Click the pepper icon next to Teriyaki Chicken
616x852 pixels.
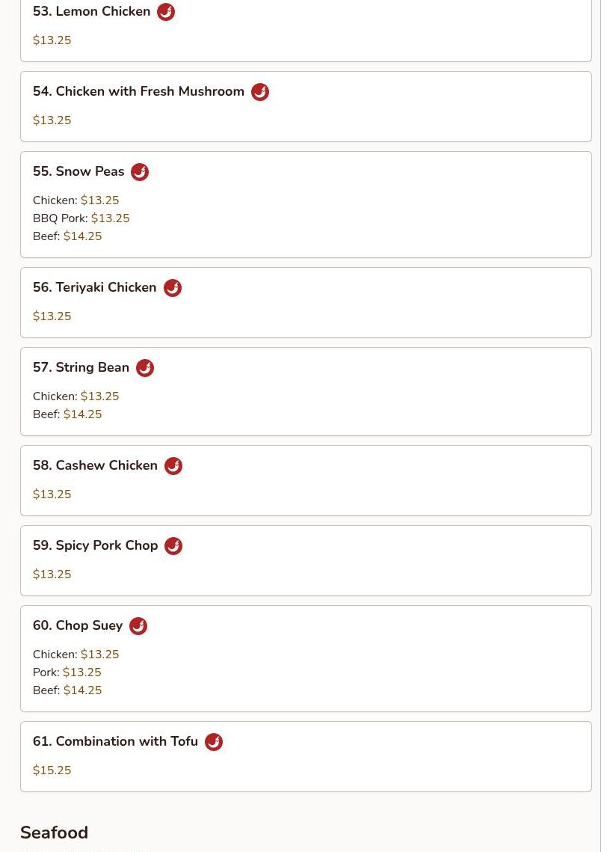pos(173,287)
